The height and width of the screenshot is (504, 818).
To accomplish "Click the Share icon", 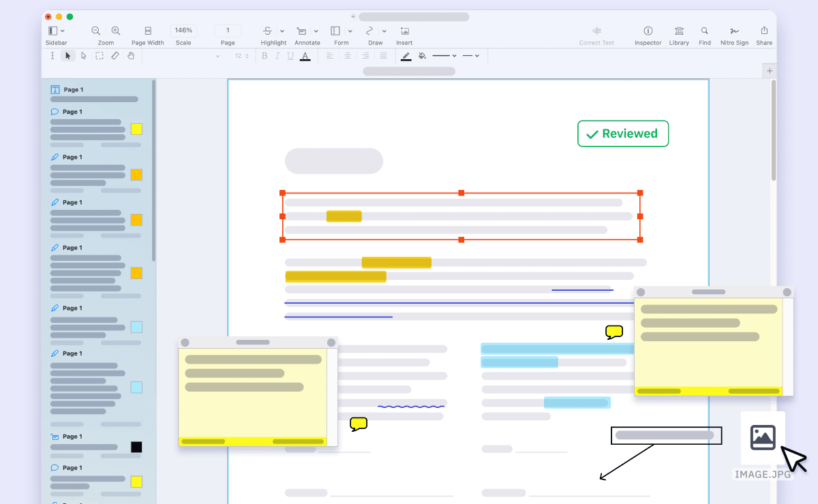I will click(764, 31).
